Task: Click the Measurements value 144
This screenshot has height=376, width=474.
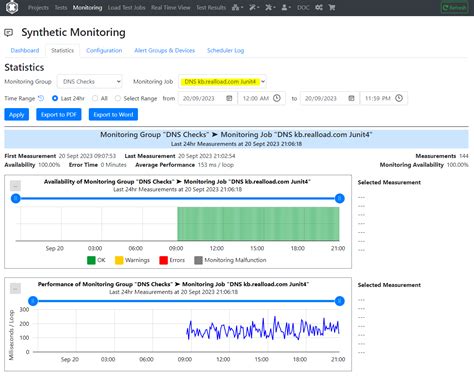Action: click(x=464, y=156)
